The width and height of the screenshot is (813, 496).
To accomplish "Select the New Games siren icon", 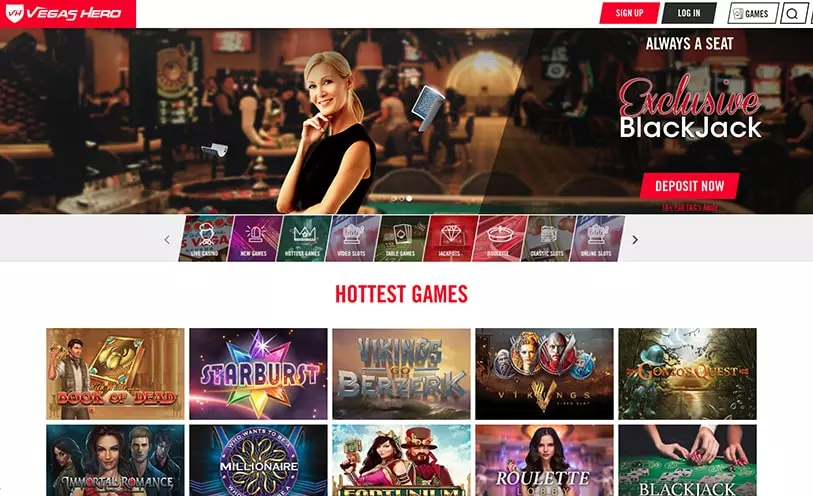I will coord(255,238).
